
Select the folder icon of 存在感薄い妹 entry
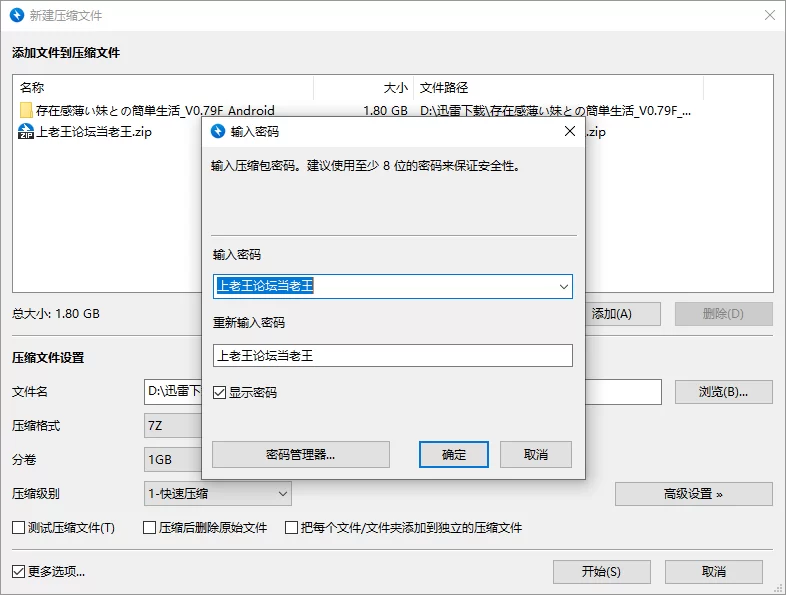click(26, 110)
